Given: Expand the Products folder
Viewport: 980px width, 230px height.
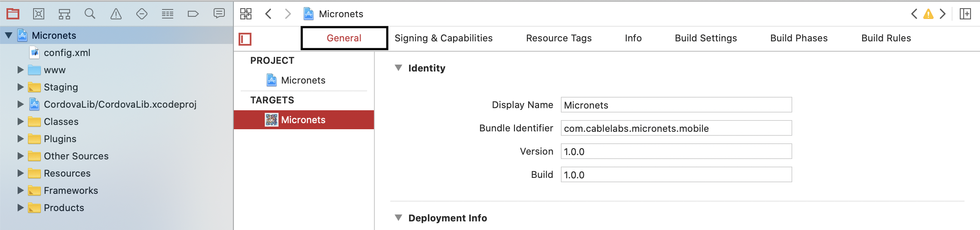Looking at the screenshot, I should (20, 208).
